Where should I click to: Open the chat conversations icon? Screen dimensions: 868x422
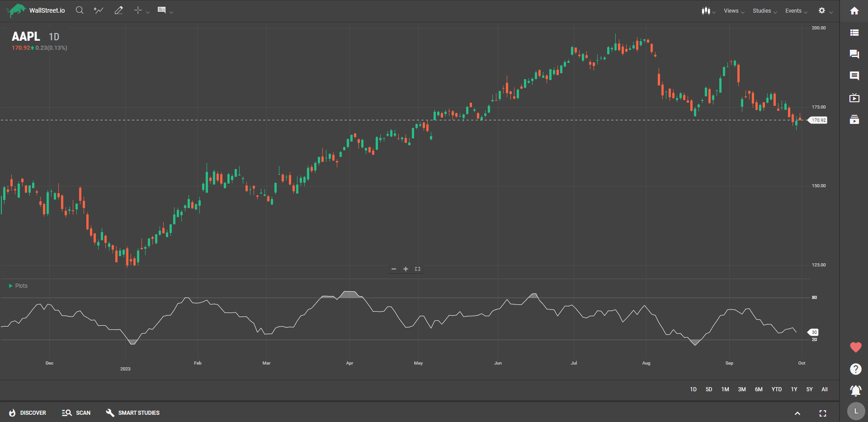(854, 54)
